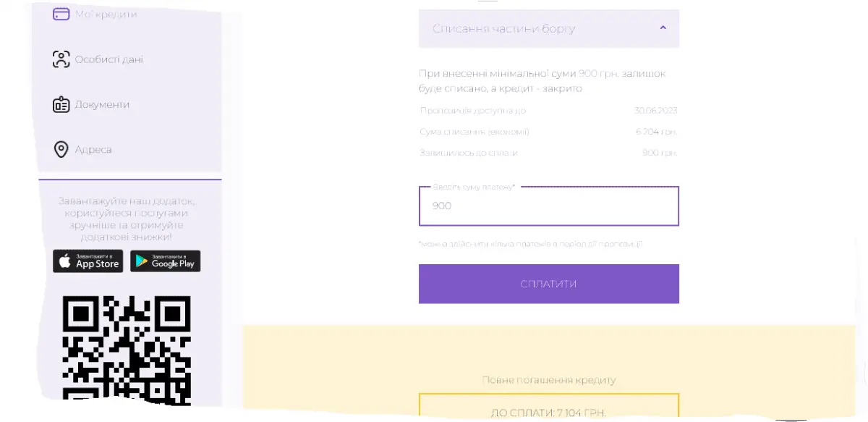The width and height of the screenshot is (868, 422).
Task: Click the Apple logo on App Store badge
Action: (64, 261)
